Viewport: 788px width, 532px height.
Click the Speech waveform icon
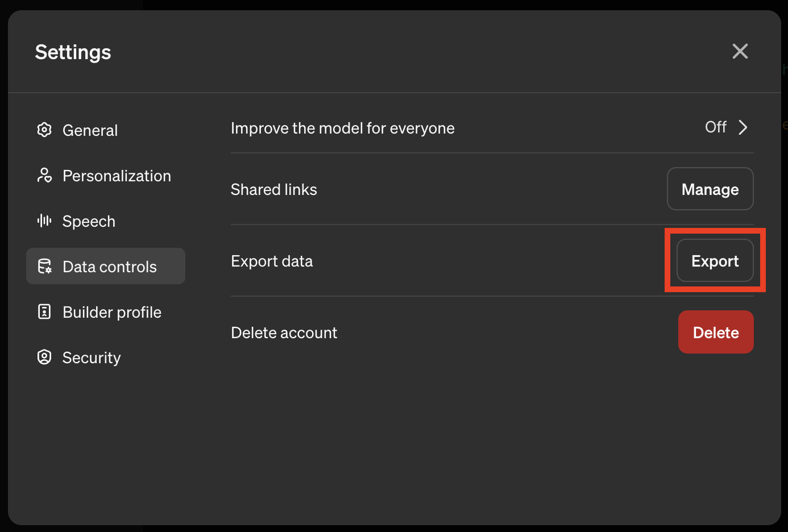(44, 221)
